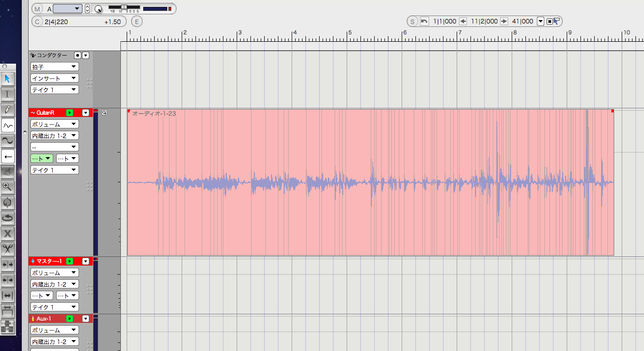Open マスター-1 track settings menu arrow

coord(85,262)
